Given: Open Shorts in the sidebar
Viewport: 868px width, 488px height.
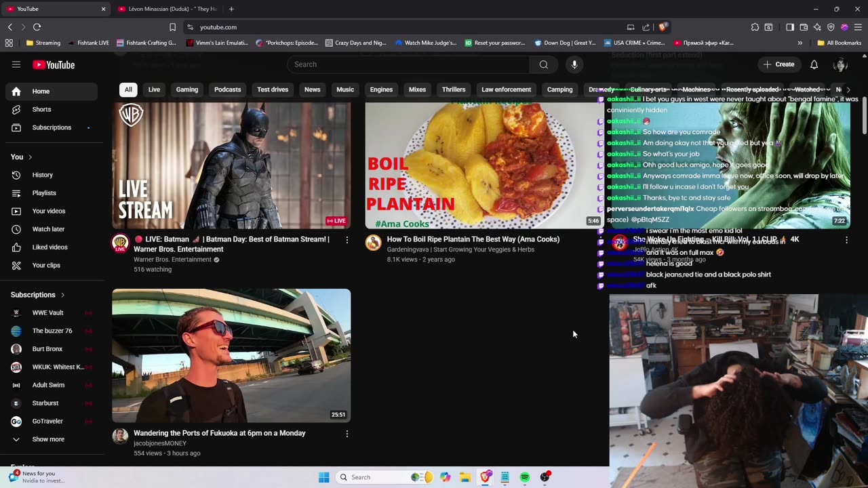Looking at the screenshot, I should click(x=53, y=109).
